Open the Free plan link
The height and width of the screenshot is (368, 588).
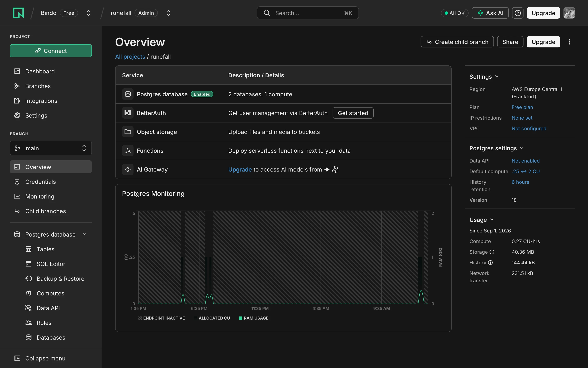[522, 107]
